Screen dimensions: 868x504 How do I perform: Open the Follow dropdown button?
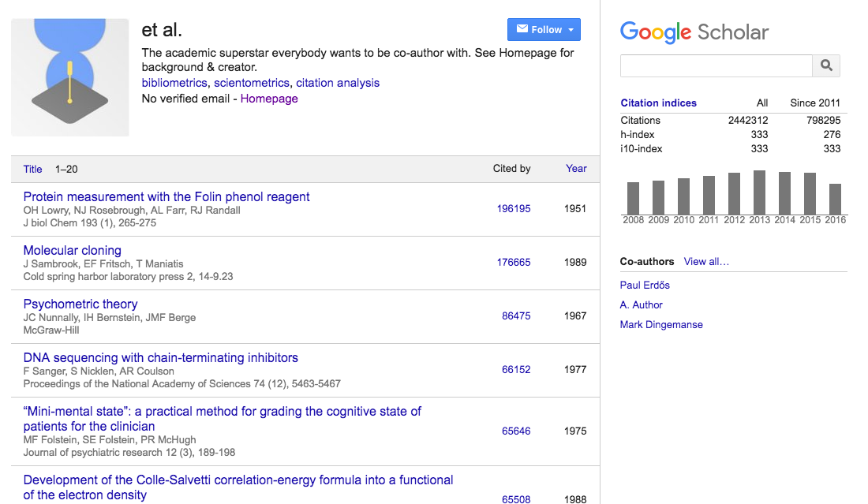pyautogui.click(x=544, y=30)
